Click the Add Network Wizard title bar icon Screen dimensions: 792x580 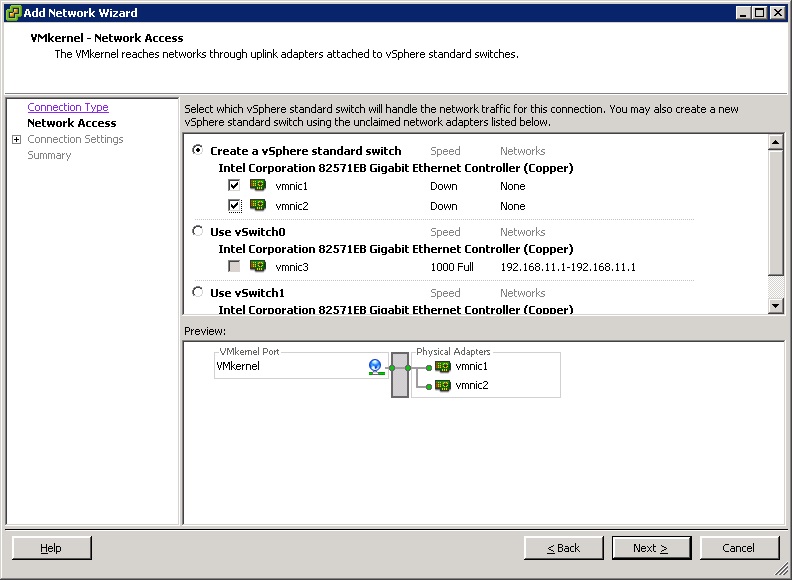(13, 13)
